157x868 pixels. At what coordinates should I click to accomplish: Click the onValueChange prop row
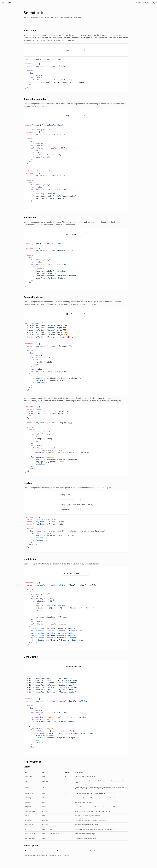coord(76,834)
